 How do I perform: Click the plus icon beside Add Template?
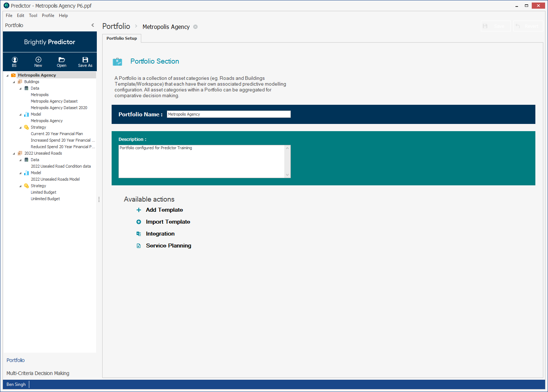pyautogui.click(x=139, y=210)
